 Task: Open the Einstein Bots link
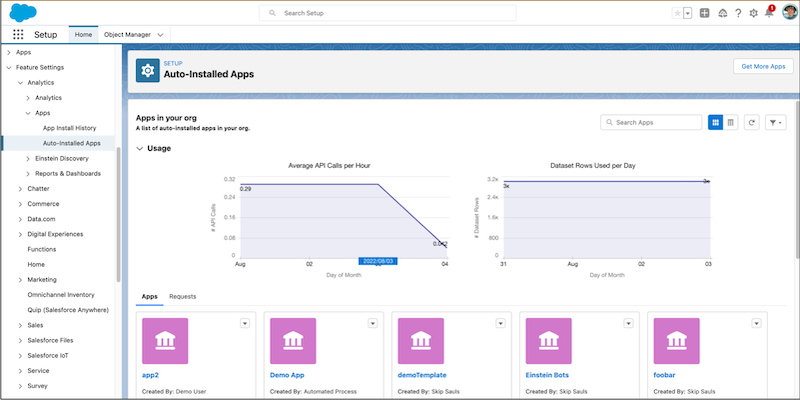coord(547,375)
